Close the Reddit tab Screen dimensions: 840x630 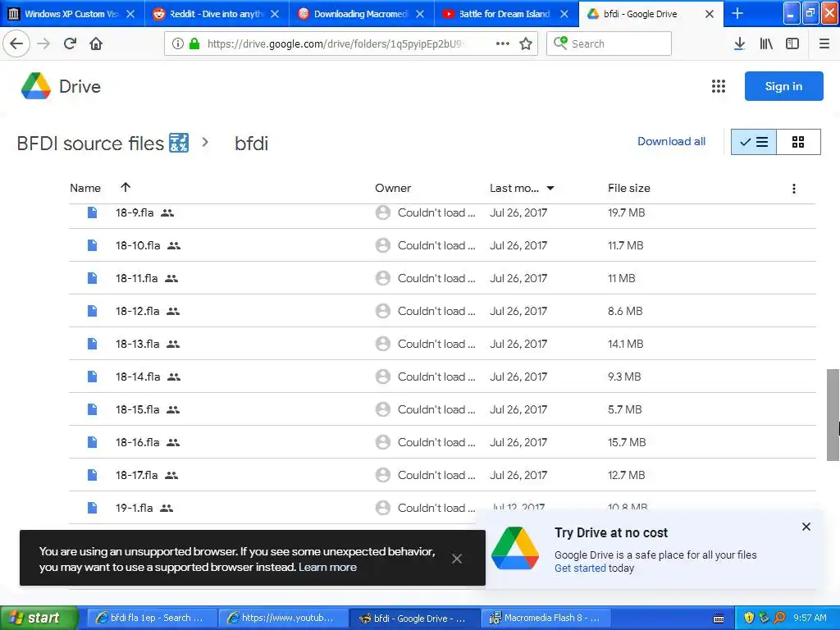[x=275, y=14]
